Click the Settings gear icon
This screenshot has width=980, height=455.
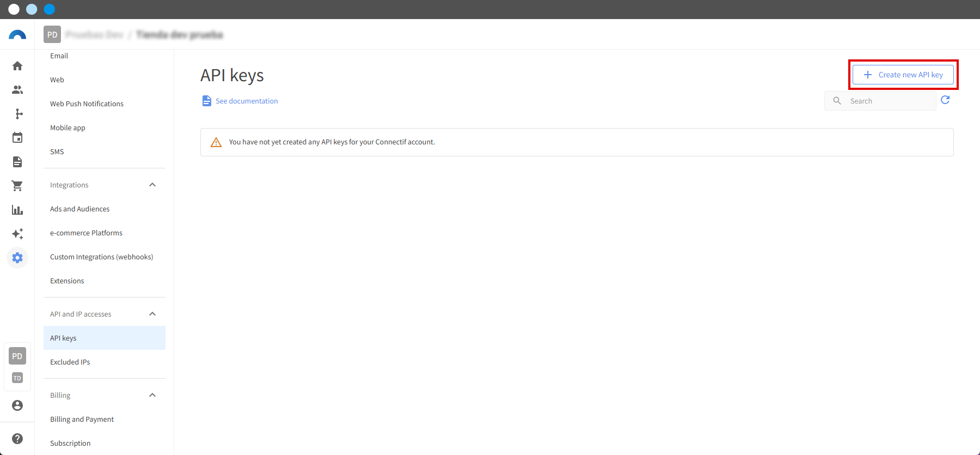point(17,258)
